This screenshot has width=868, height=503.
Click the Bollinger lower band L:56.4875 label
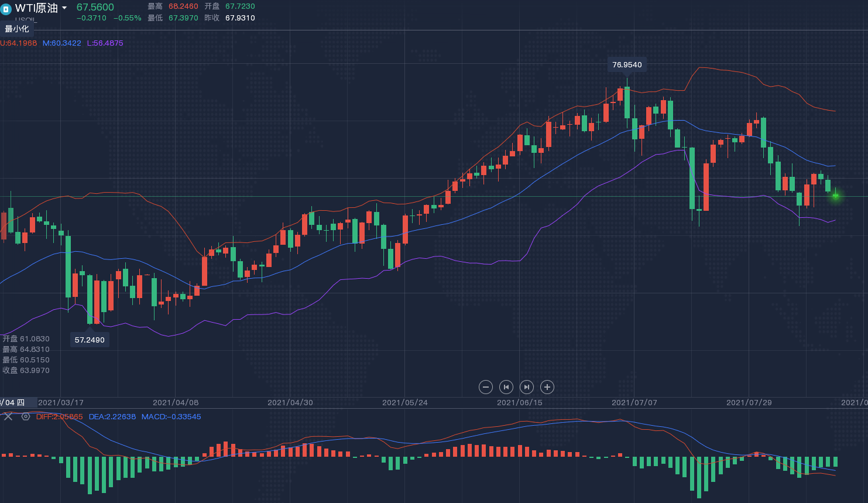coord(105,43)
